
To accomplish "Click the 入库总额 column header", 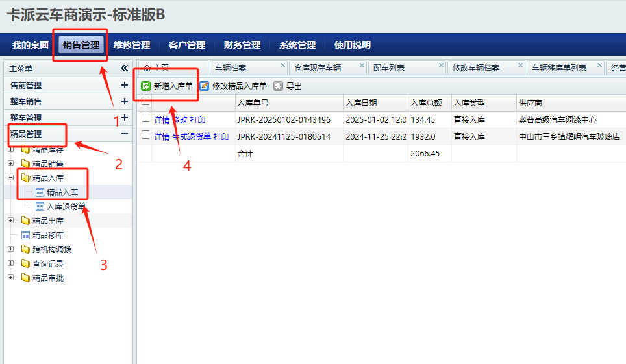I will click(x=427, y=103).
